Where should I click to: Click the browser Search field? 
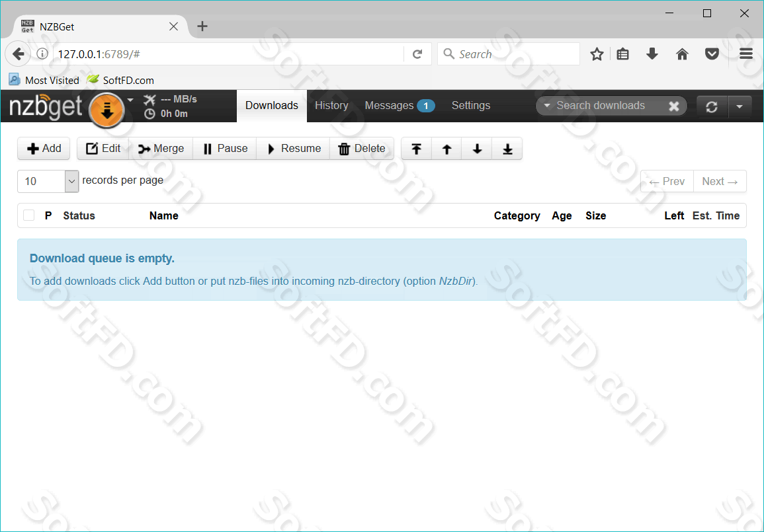tap(509, 54)
